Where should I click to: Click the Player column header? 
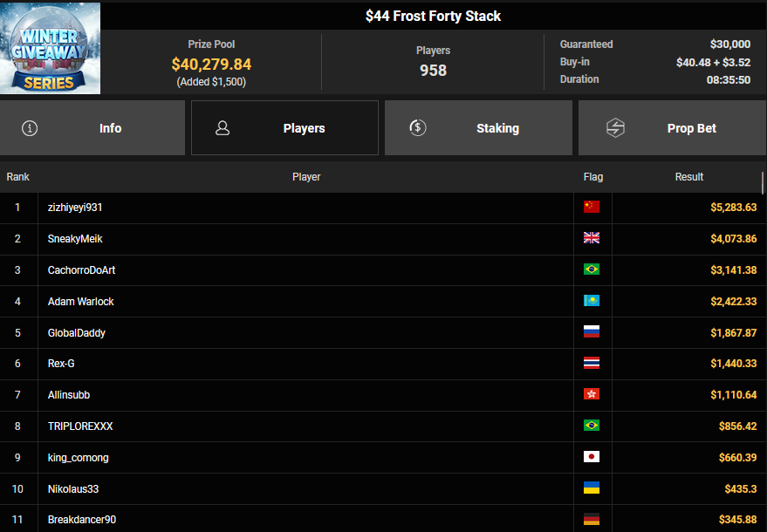coord(306,177)
